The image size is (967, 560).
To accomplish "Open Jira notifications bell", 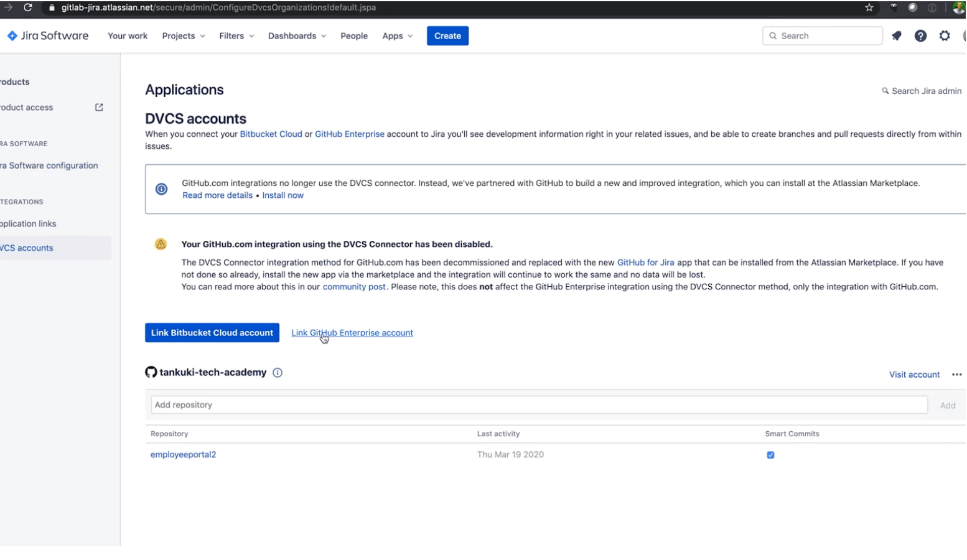I will tap(896, 35).
